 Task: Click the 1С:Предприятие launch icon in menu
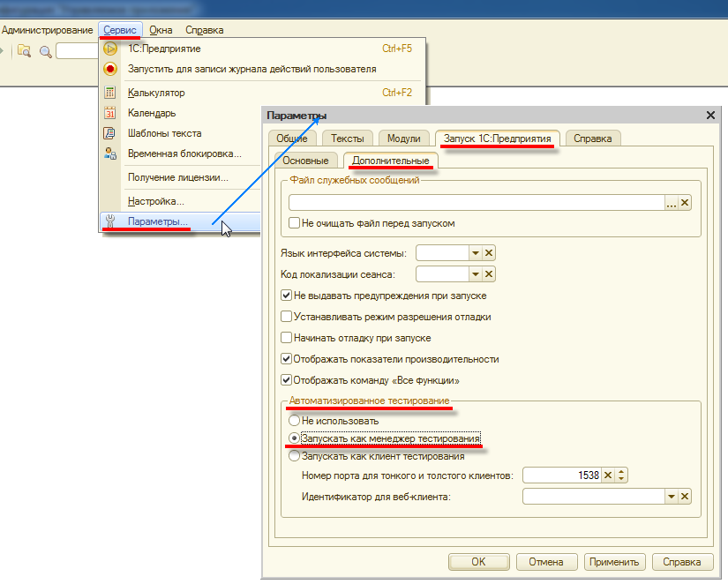tap(110, 49)
